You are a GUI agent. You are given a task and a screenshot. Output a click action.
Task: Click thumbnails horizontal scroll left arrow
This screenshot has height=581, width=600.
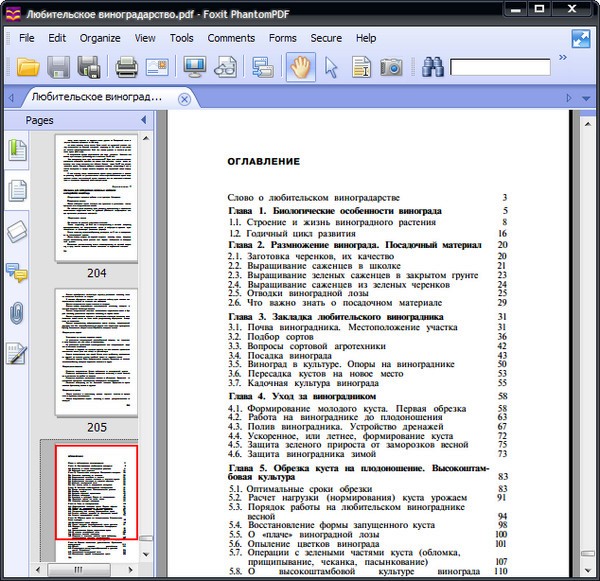coord(38,570)
